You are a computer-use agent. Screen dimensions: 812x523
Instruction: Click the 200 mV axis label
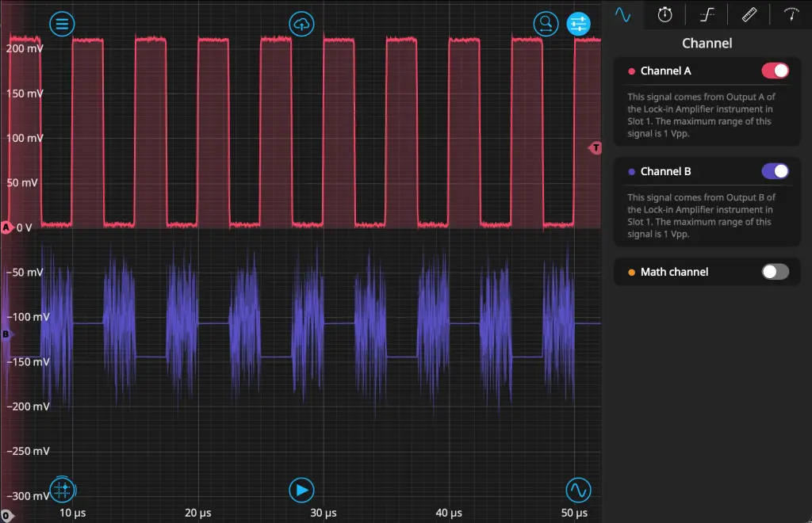[25, 48]
